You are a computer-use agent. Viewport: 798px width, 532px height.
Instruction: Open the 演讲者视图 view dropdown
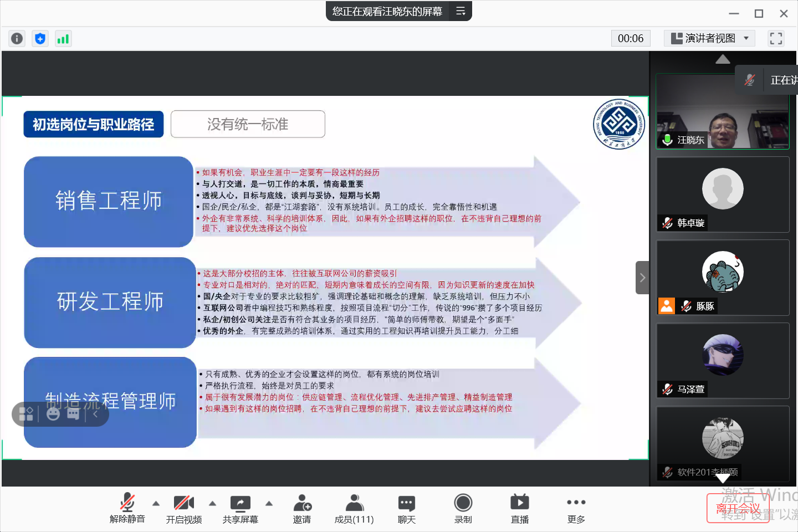click(709, 38)
